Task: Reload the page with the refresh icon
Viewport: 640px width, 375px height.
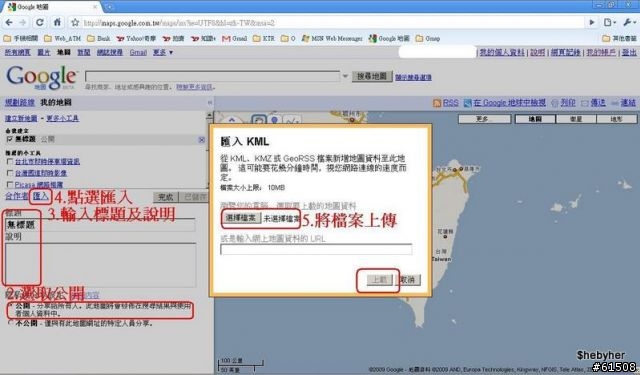Action: pyautogui.click(x=40, y=22)
